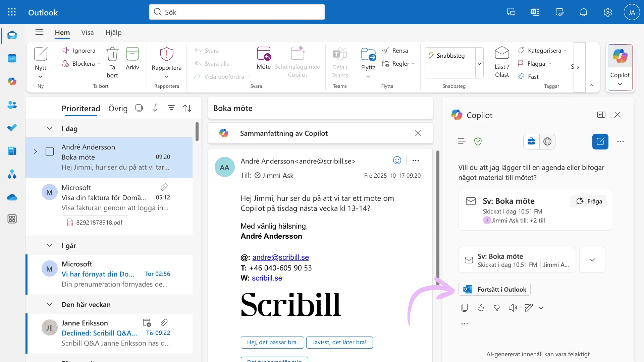Delete message with Ta bort
This screenshot has height=362, width=644.
(112, 63)
